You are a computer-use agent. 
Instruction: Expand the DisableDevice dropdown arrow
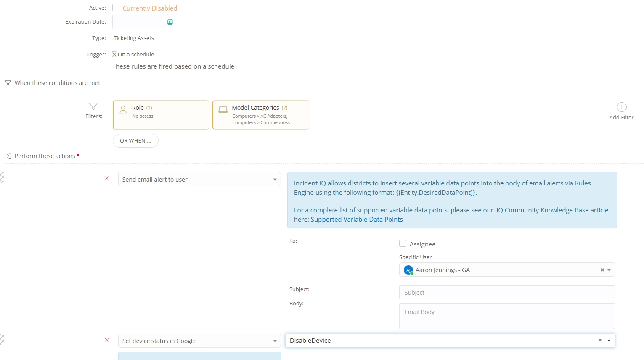point(609,341)
